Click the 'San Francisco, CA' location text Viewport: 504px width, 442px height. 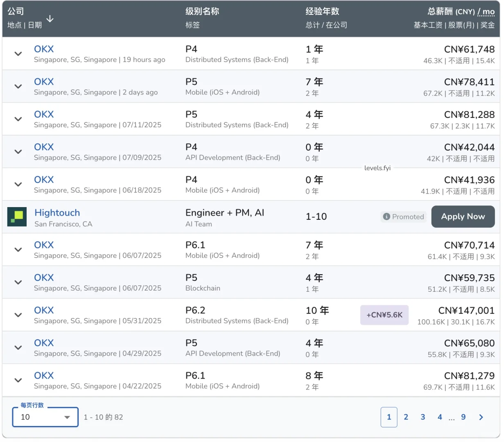coord(63,224)
